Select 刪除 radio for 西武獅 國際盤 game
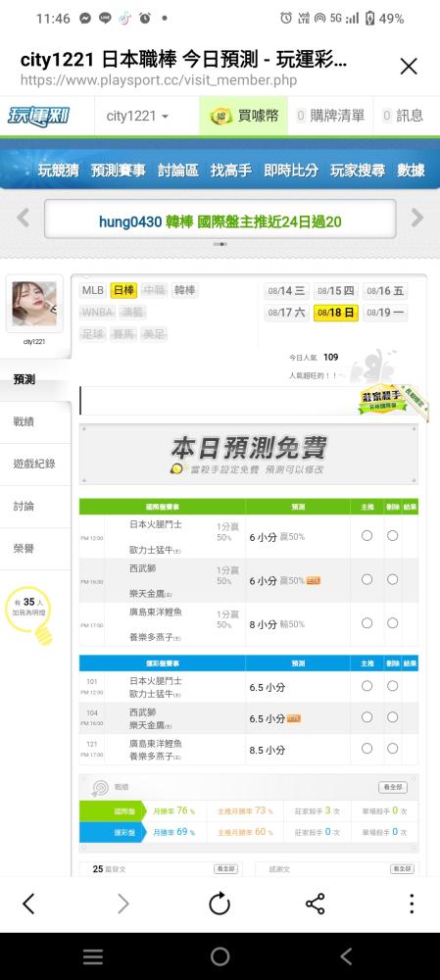The width and height of the screenshot is (440, 980). coord(393,579)
